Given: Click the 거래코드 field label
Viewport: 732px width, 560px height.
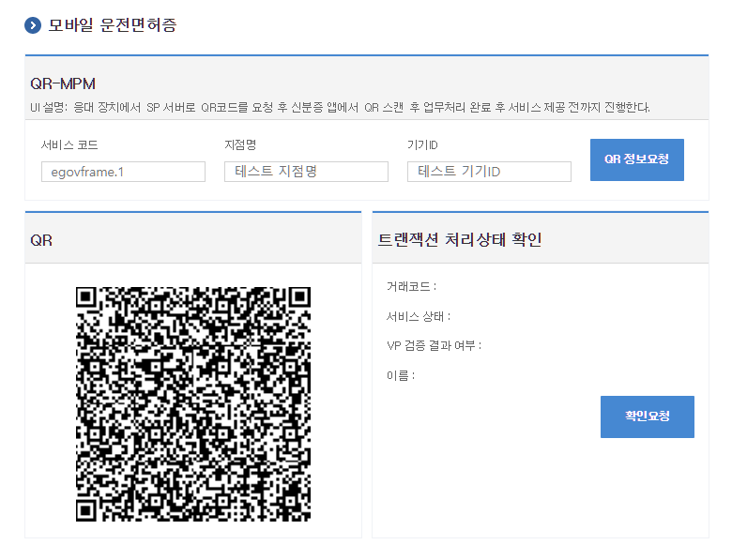Looking at the screenshot, I should coord(411,286).
